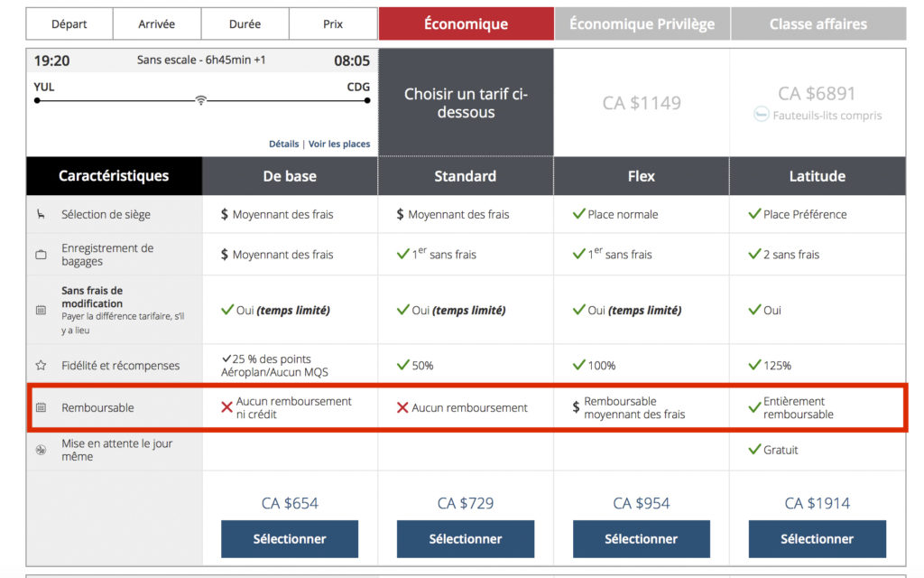The image size is (924, 578).
Task: Open the Économique fare tab
Action: [466, 24]
